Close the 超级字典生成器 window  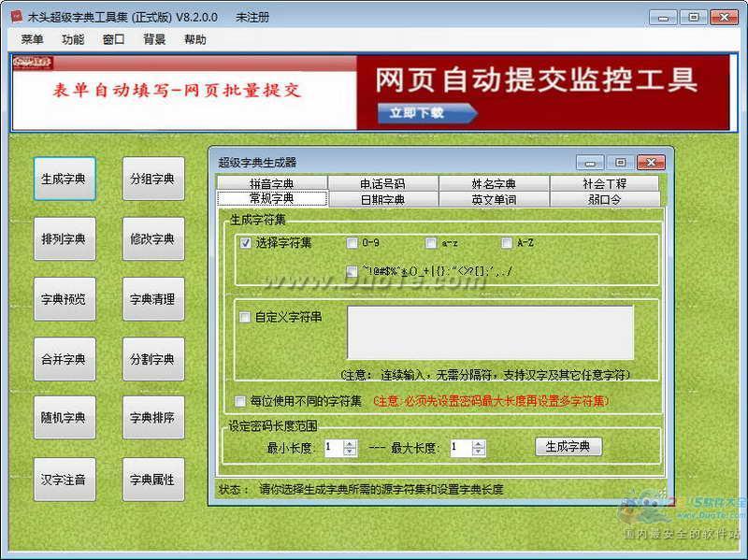coord(651,163)
